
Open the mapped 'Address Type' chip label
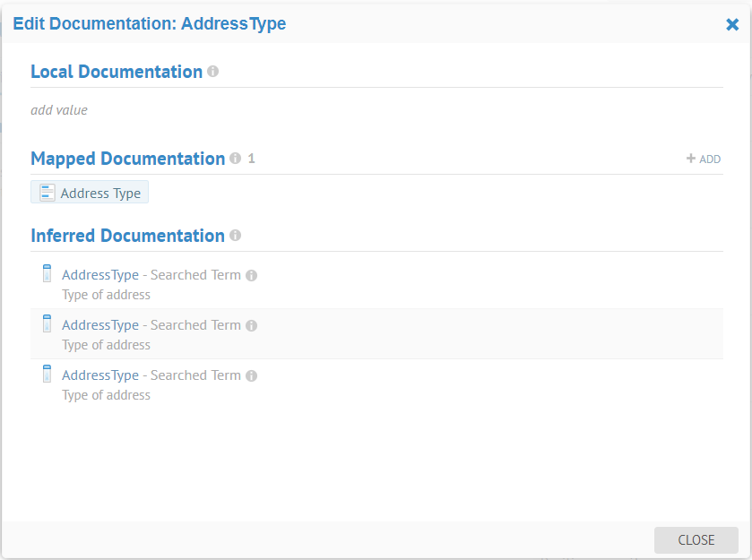100,194
